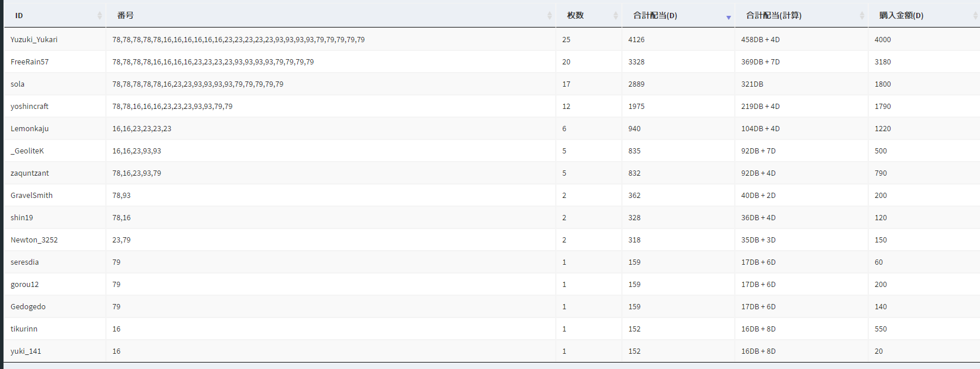
Task: Click the sort arrows in the 購入金額(D) header
Action: 975,16
